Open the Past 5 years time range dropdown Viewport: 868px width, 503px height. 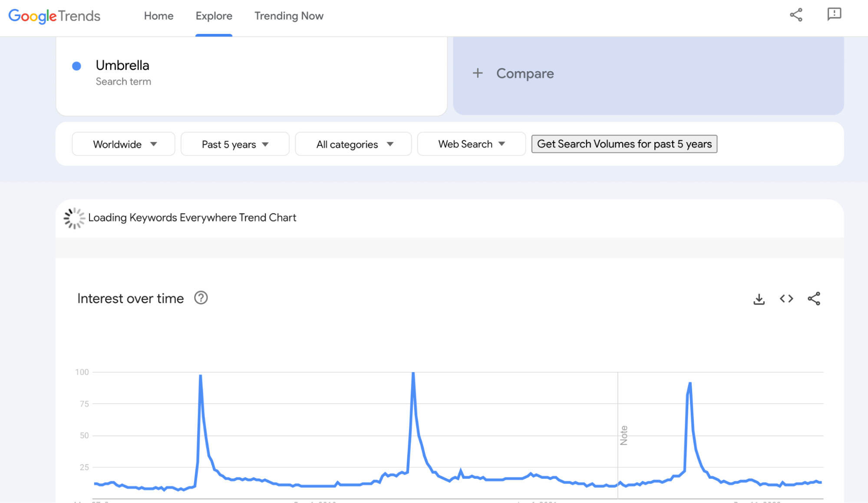pyautogui.click(x=234, y=144)
